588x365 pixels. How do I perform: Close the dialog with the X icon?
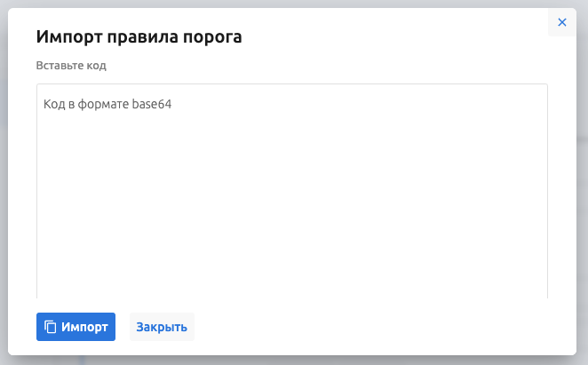[561, 22]
